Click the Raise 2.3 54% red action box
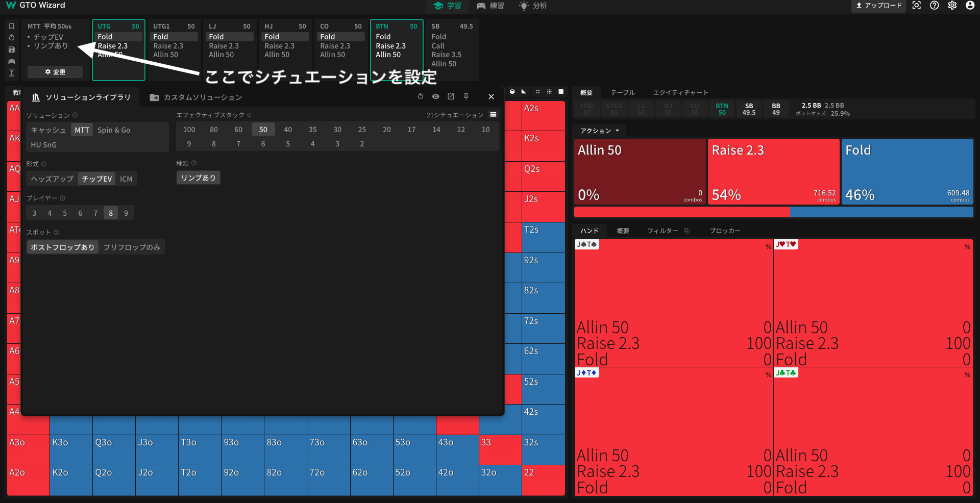Image resolution: width=980 pixels, height=503 pixels. click(773, 172)
